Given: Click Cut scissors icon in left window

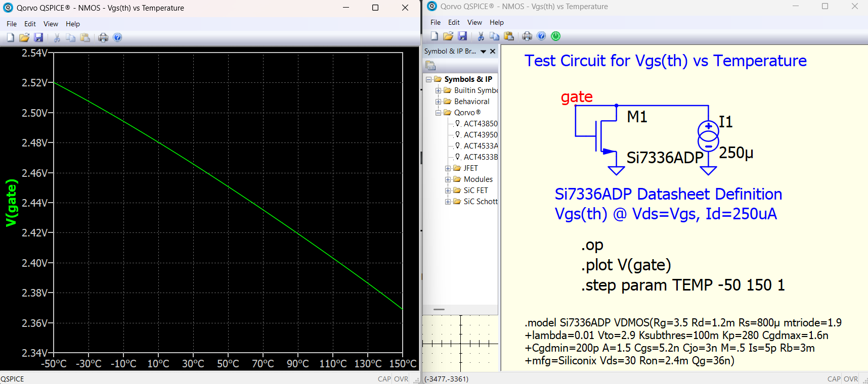Looking at the screenshot, I should (57, 37).
